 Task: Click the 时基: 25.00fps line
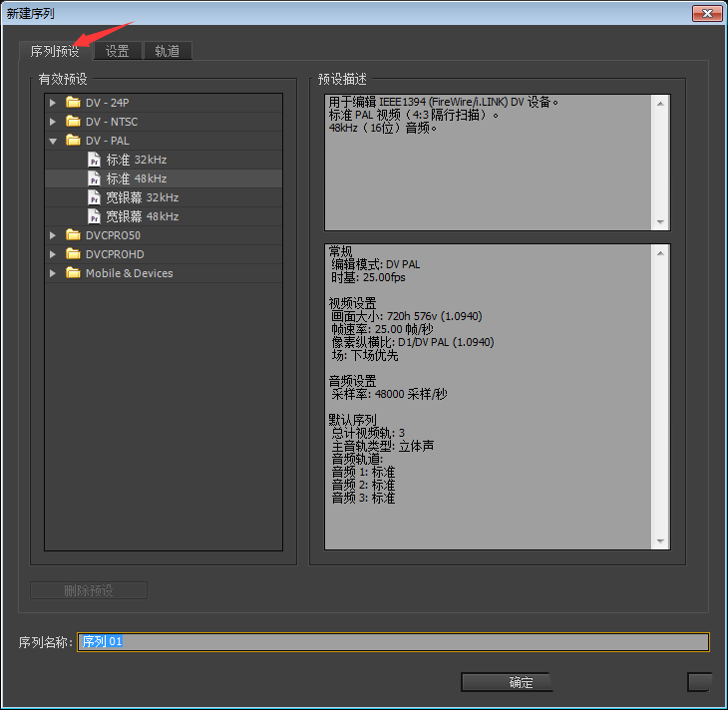point(368,277)
